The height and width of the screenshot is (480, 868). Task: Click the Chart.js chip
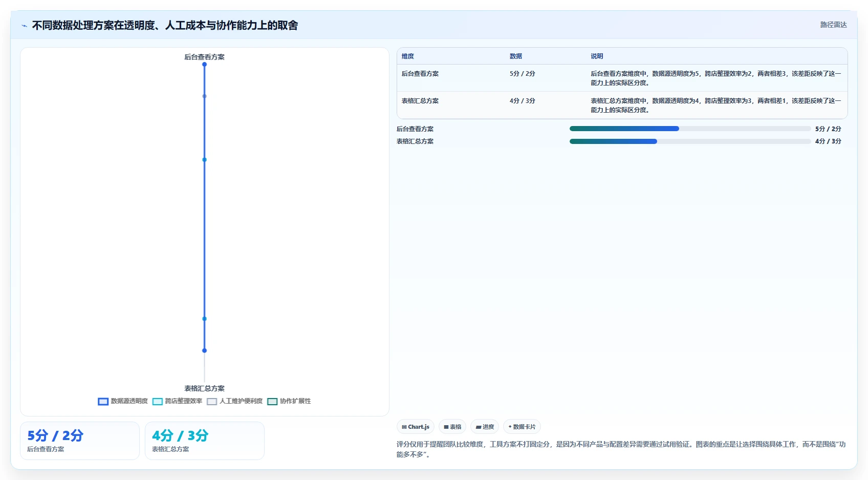tap(416, 427)
